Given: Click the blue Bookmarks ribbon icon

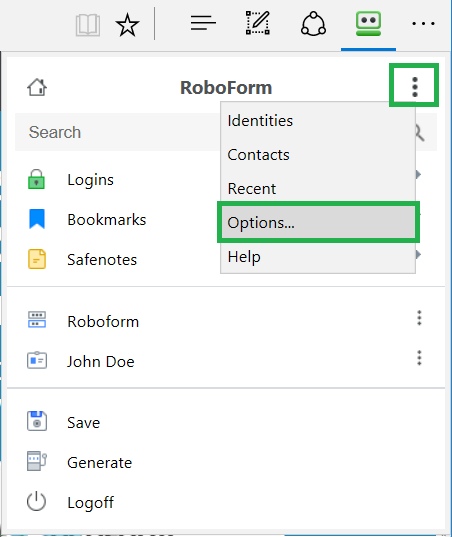Looking at the screenshot, I should pos(37,219).
